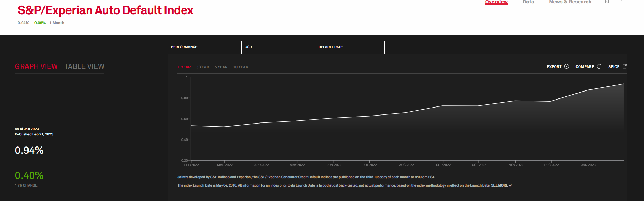This screenshot has height=206, width=644.
Task: Open the SPICE external link
Action: [x=617, y=66]
